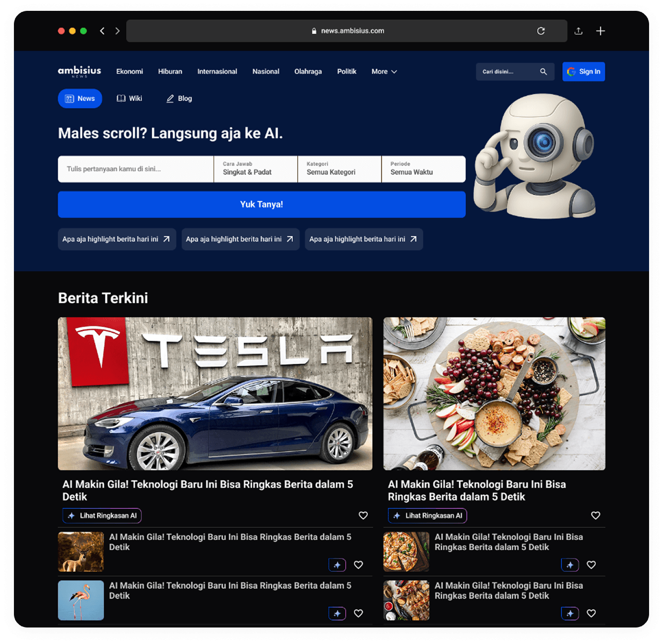The height and width of the screenshot is (644, 663).
Task: Like the skewers article with the heart
Action: pyautogui.click(x=591, y=614)
